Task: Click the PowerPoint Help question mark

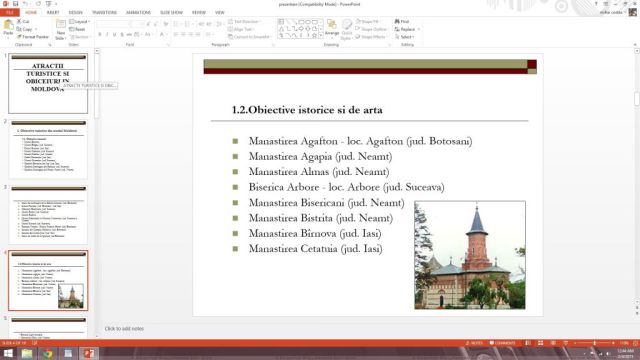Action: coord(596,4)
